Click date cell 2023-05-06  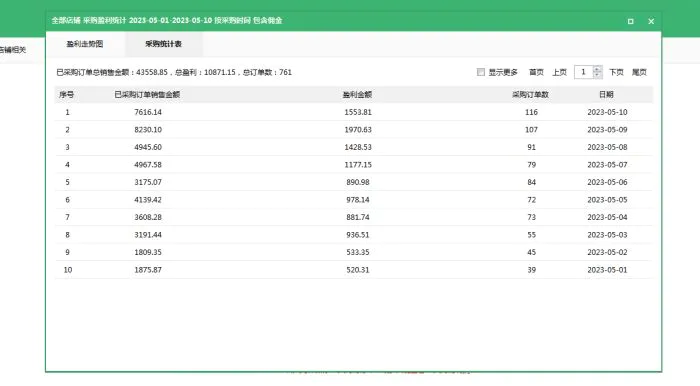point(607,182)
